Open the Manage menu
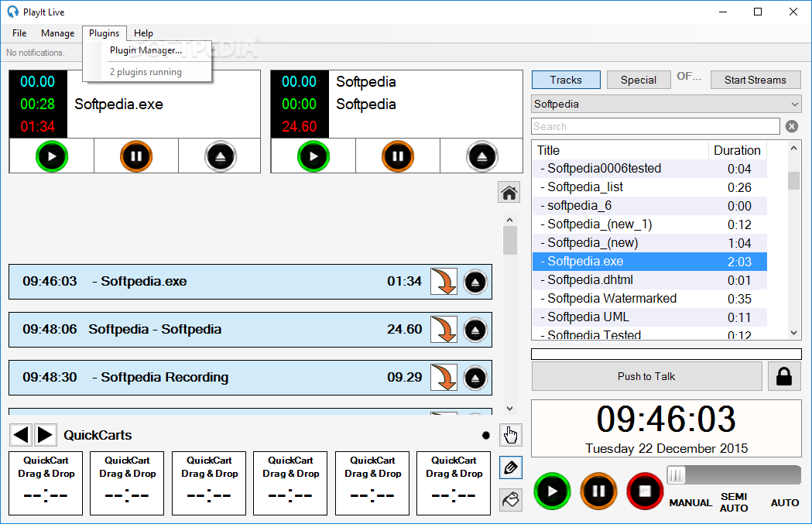Viewport: 812px width, 524px height. click(57, 33)
